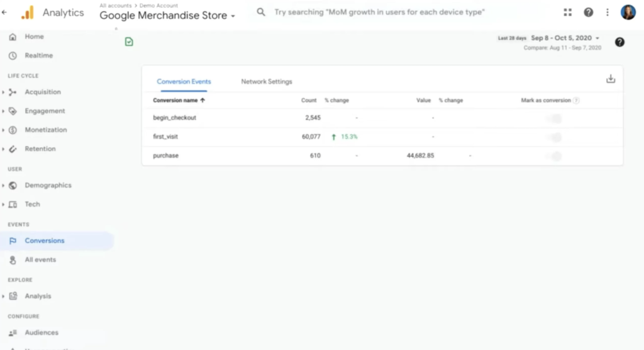Toggle Mark as conversion for purchase
The height and width of the screenshot is (350, 644).
pyautogui.click(x=554, y=156)
